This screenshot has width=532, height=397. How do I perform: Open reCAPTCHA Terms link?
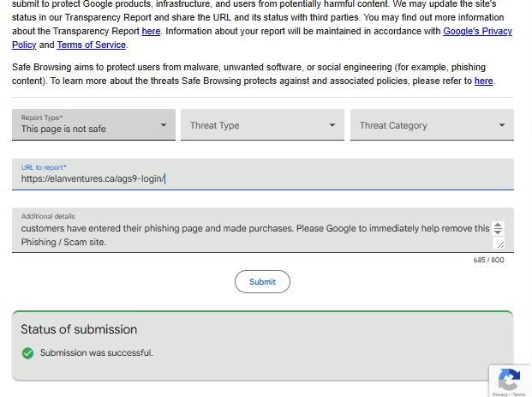coord(518,394)
